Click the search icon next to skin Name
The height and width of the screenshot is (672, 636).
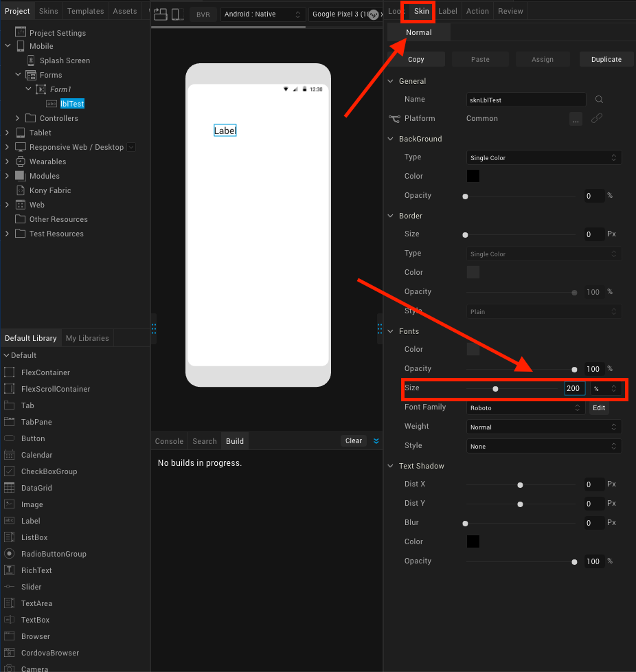pos(599,100)
